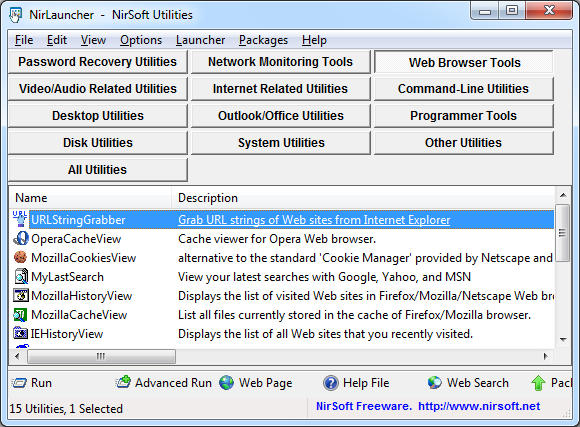Sort list by Name column header
The width and height of the screenshot is (580, 427).
90,198
